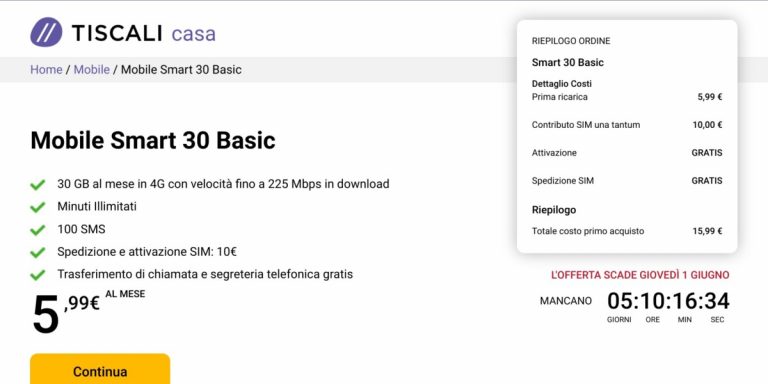Click the Mobile Smart 30 Basic heading

pos(153,141)
